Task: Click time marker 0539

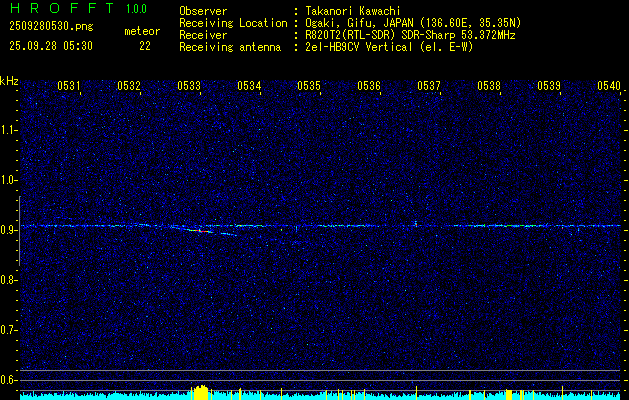Action: (x=549, y=86)
